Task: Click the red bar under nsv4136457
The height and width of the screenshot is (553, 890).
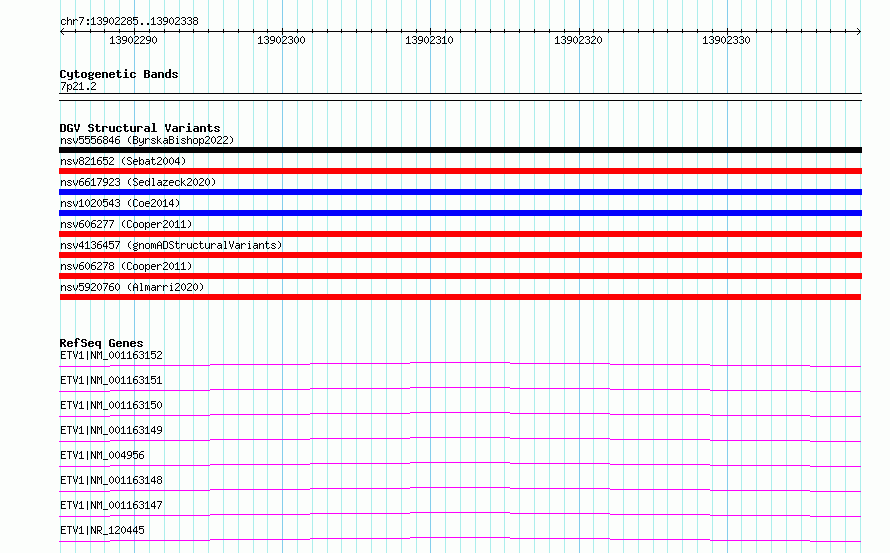Action: coord(460,255)
